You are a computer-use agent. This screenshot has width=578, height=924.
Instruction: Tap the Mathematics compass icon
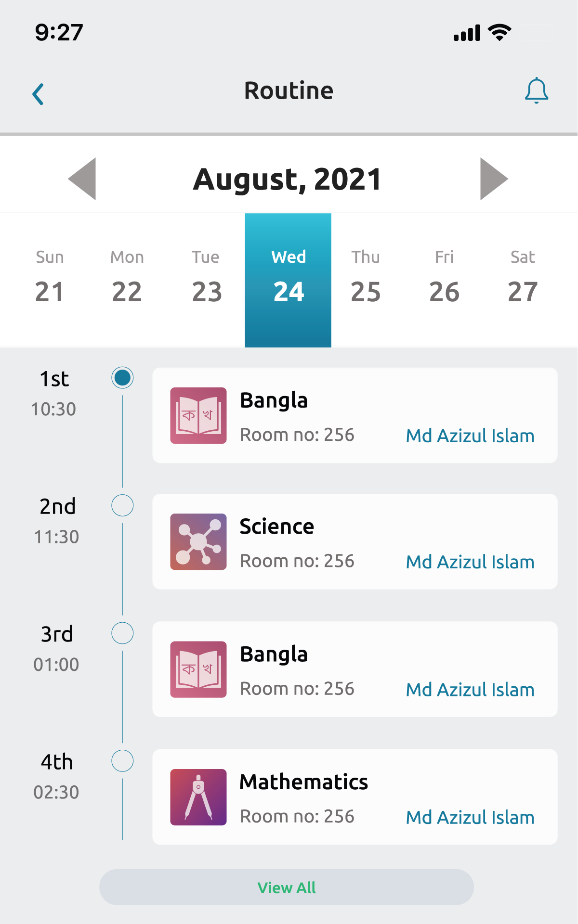pos(198,797)
